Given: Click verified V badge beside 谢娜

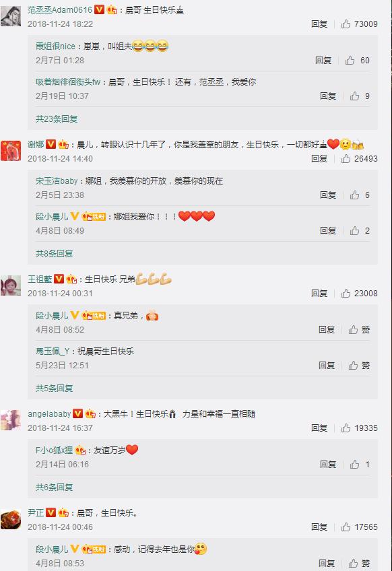Looking at the screenshot, I should [51, 144].
